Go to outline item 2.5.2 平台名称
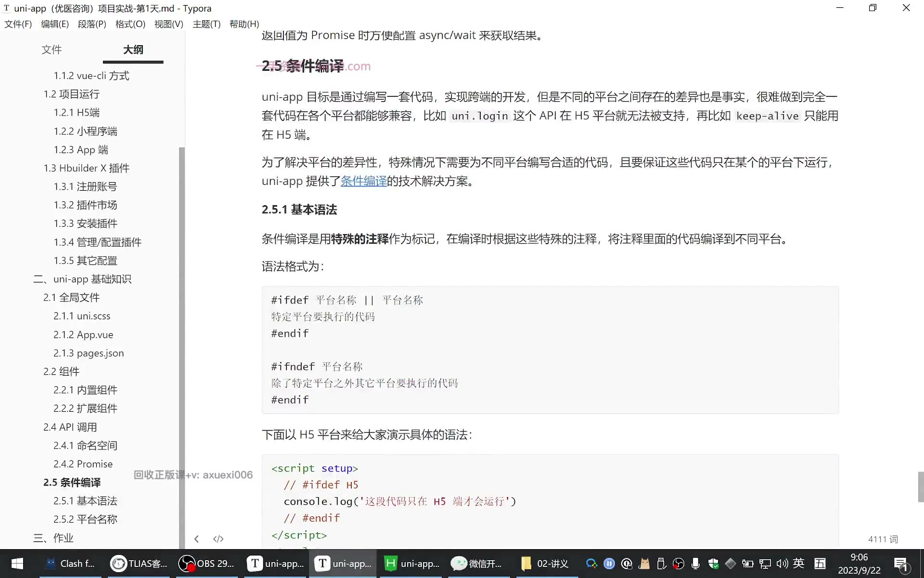Image resolution: width=924 pixels, height=578 pixels. pyautogui.click(x=85, y=519)
